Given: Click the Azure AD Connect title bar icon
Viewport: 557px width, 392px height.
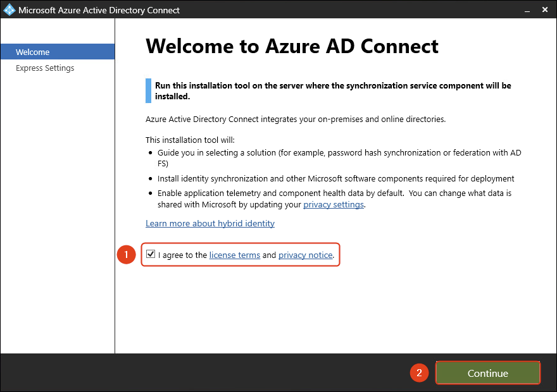Looking at the screenshot, I should [x=9, y=10].
